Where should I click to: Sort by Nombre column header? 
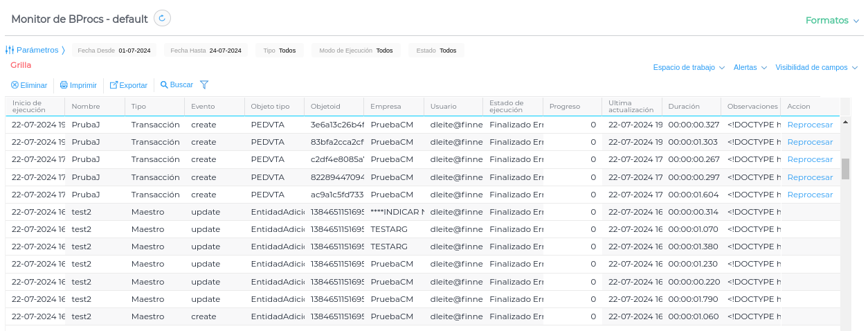point(86,107)
